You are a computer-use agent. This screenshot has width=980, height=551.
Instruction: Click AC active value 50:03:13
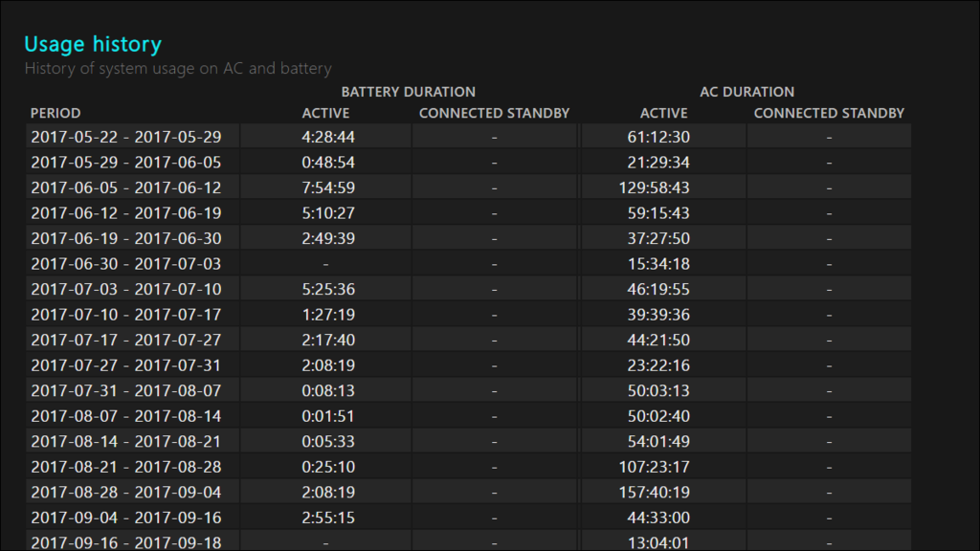[x=658, y=390]
